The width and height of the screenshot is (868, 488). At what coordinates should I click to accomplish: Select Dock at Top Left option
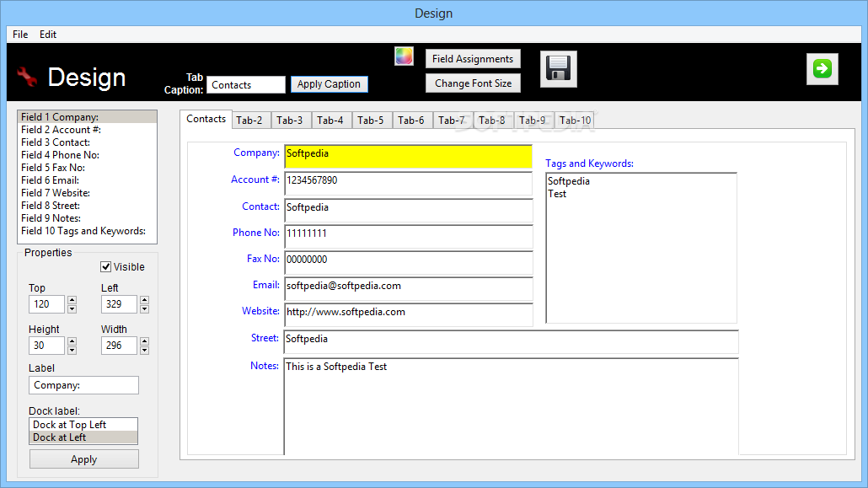83,425
